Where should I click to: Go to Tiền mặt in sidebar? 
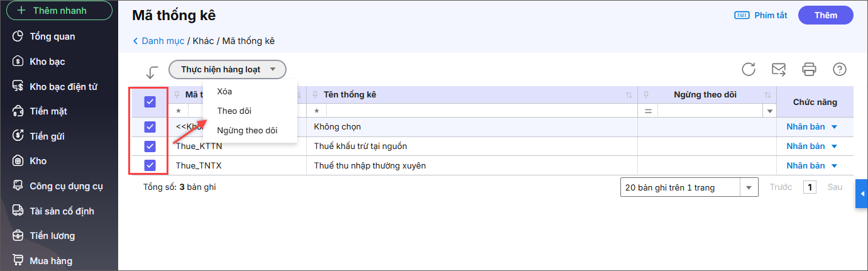(x=48, y=111)
